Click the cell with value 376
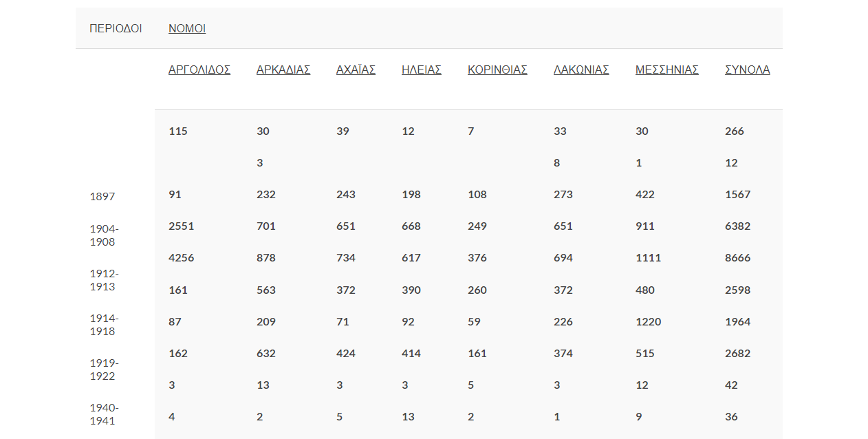The width and height of the screenshot is (868, 439). coord(477,258)
